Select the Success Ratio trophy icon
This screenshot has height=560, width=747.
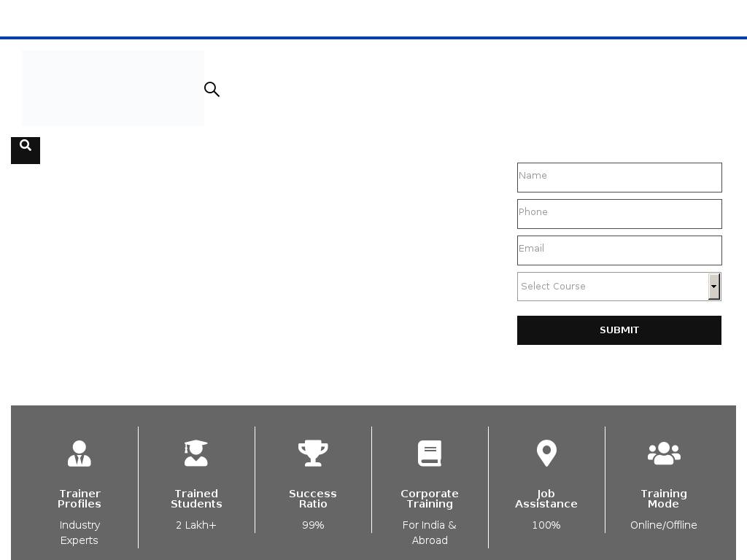(x=313, y=454)
